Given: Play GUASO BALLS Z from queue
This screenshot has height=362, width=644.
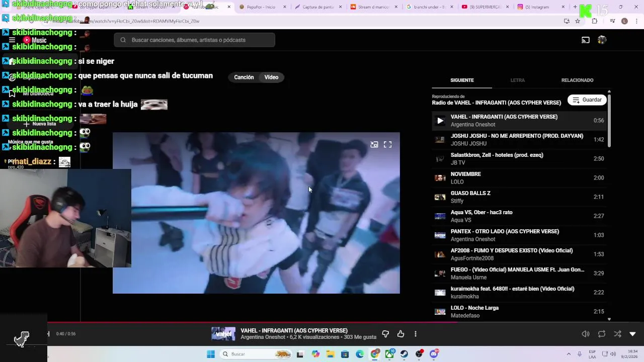Looking at the screenshot, I should [x=519, y=197].
